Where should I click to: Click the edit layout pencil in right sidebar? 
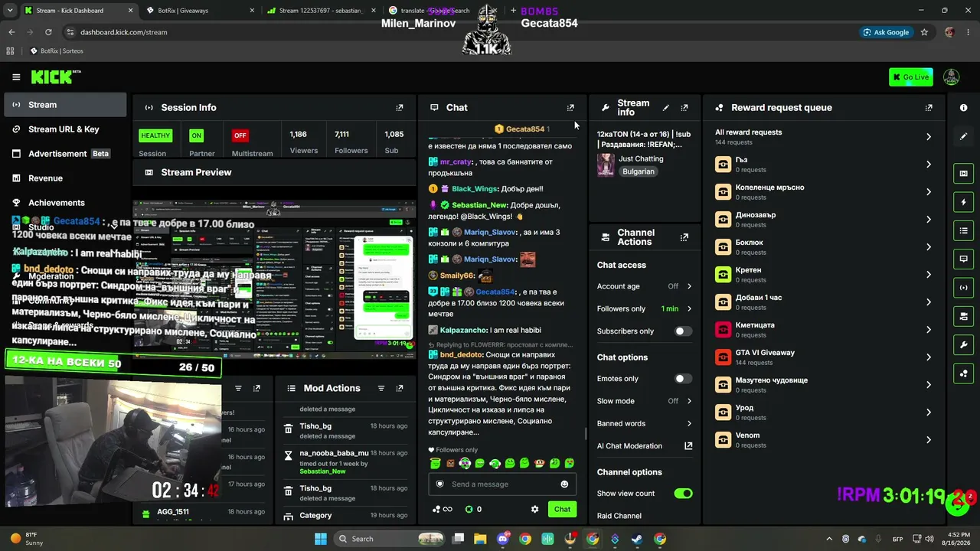(963, 136)
